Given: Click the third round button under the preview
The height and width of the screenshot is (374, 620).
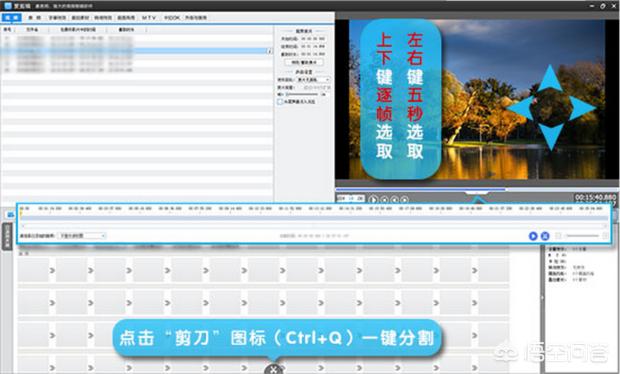Looking at the screenshot, I should point(394,200).
